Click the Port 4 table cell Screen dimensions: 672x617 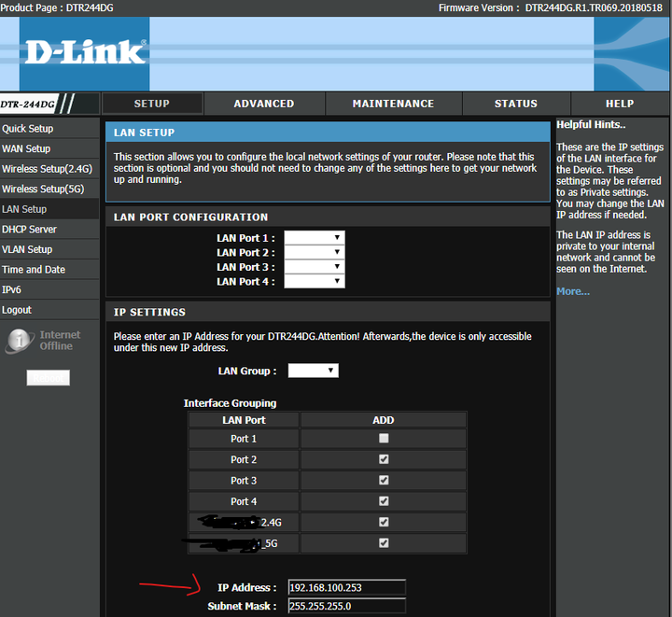(x=244, y=502)
